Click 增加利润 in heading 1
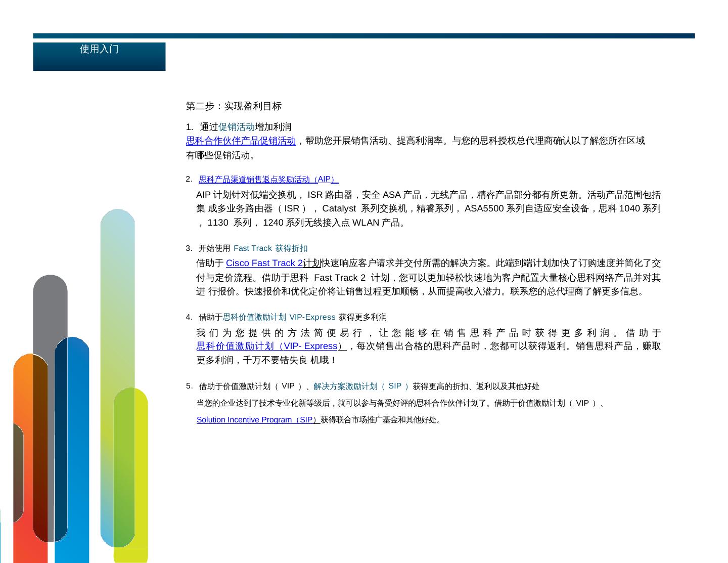 point(274,126)
